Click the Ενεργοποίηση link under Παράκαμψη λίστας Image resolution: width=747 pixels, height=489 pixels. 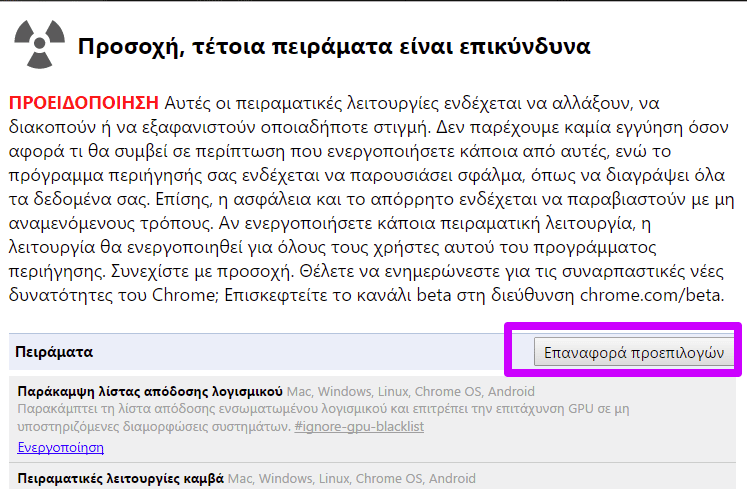(61, 448)
